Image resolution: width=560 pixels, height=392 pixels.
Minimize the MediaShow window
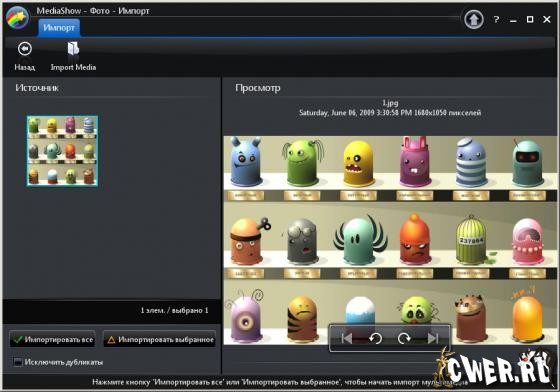click(514, 20)
